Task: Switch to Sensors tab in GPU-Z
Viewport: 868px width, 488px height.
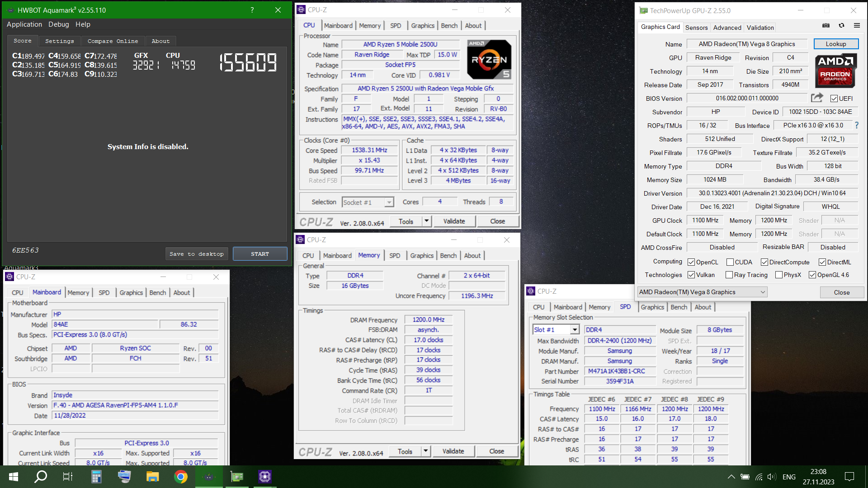Action: (x=696, y=28)
